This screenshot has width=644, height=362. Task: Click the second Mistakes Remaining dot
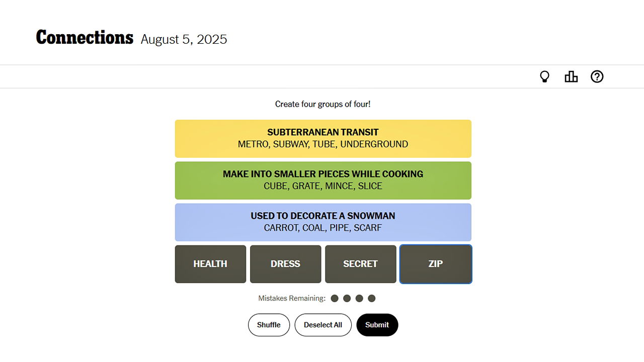[x=347, y=298]
